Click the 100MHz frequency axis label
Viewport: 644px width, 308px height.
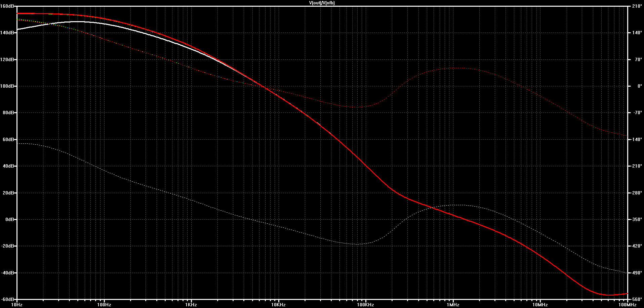point(628,305)
